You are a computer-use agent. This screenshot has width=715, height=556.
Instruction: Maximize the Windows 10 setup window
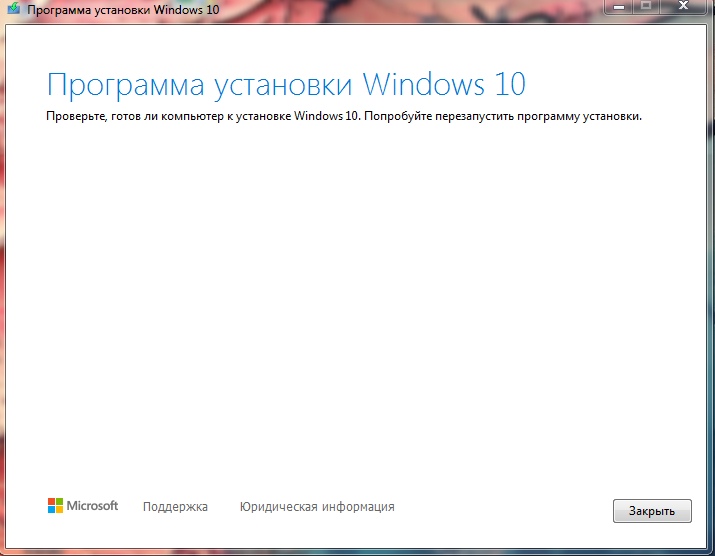coord(646,6)
